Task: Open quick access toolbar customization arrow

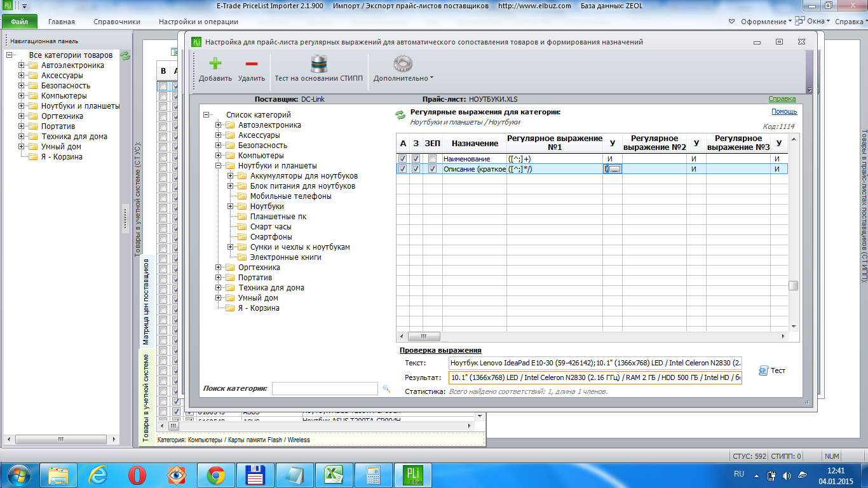Action: pyautogui.click(x=24, y=6)
